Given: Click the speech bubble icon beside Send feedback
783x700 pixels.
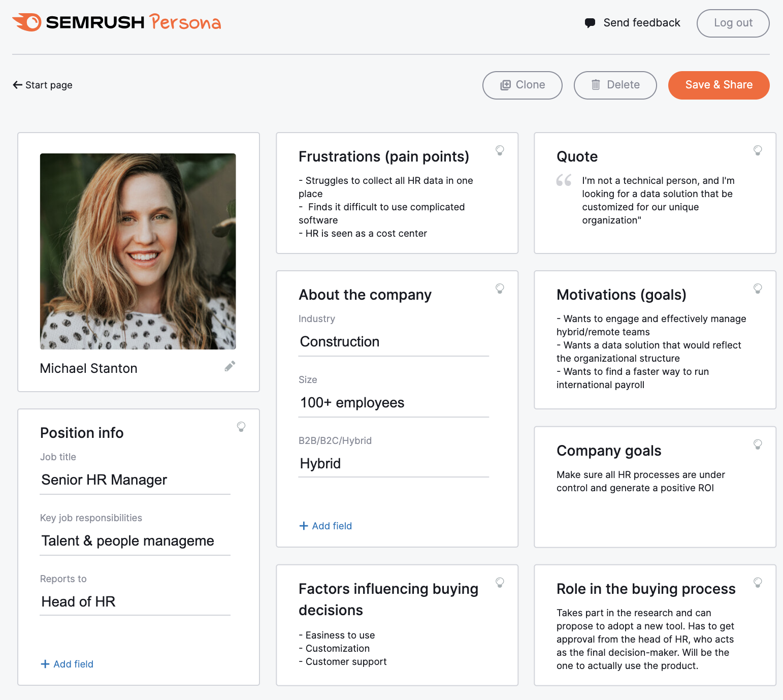Looking at the screenshot, I should coord(590,22).
